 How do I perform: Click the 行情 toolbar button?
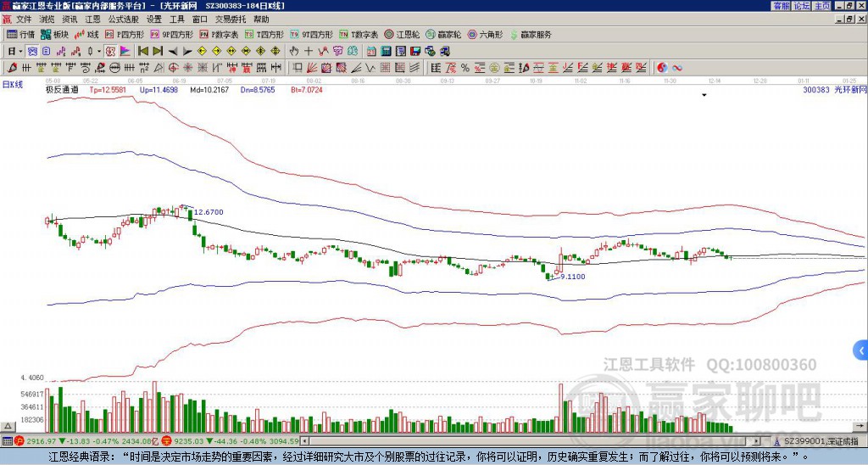tap(20, 34)
